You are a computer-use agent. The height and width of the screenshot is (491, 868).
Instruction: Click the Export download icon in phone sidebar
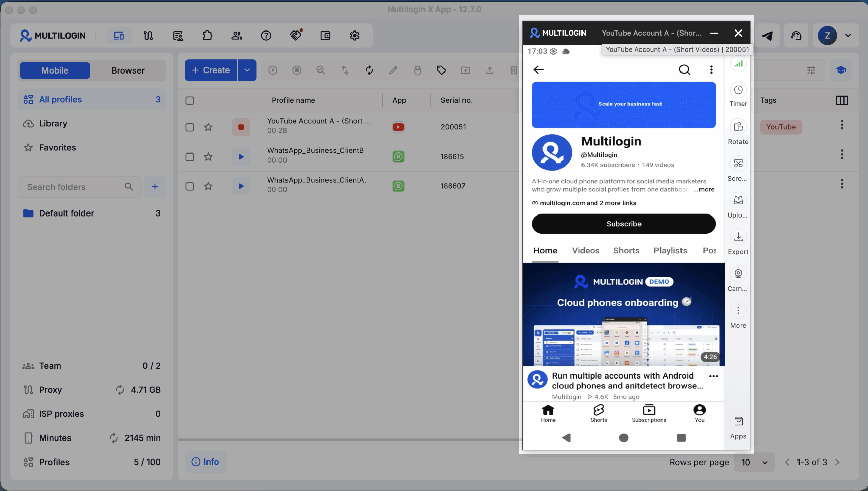(x=738, y=237)
